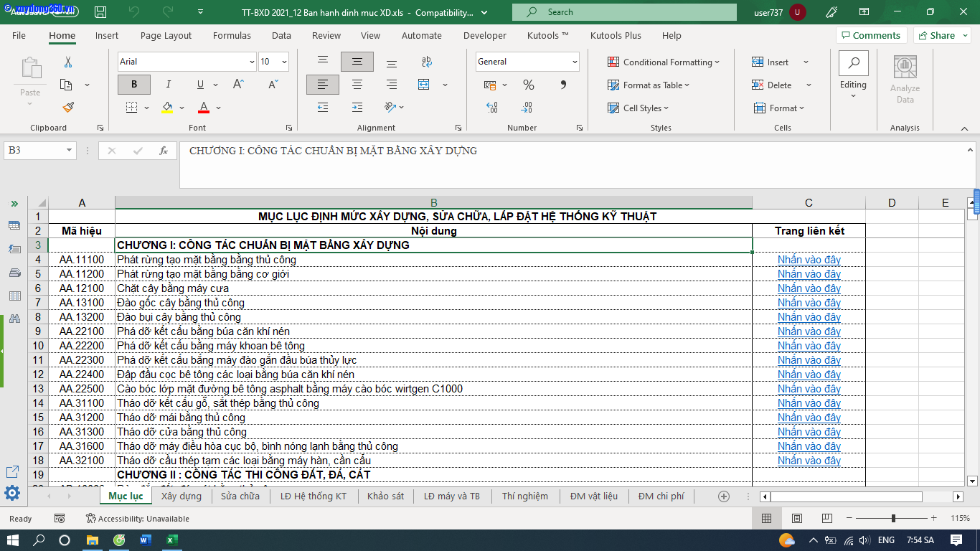Viewport: 980px width, 551px height.
Task: Click the Save icon in title bar
Action: [100, 12]
